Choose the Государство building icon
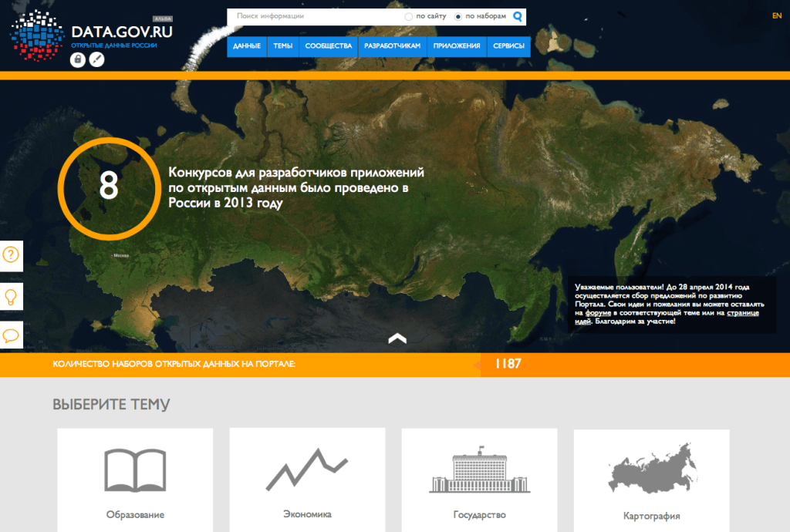The height and width of the screenshot is (532, 790). (x=479, y=470)
